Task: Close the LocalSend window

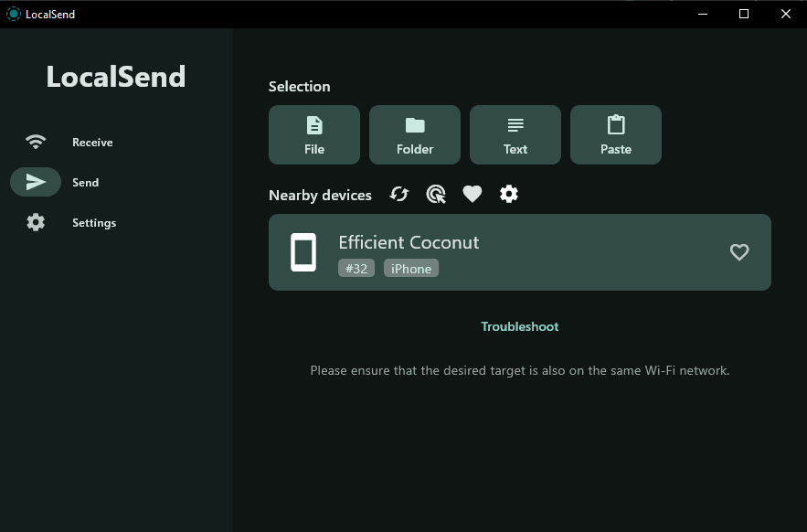Action: pyautogui.click(x=785, y=14)
